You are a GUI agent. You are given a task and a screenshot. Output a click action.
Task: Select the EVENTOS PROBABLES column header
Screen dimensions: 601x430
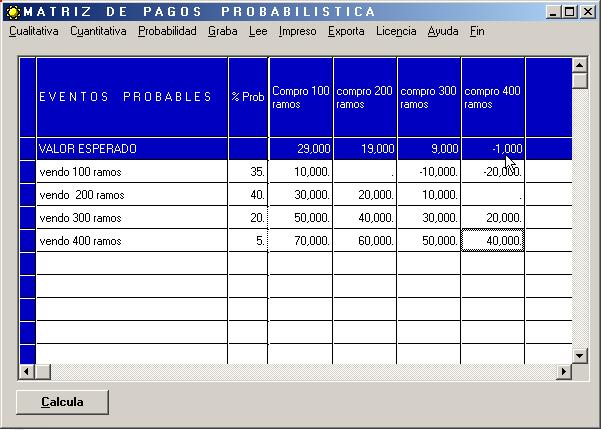(132, 97)
